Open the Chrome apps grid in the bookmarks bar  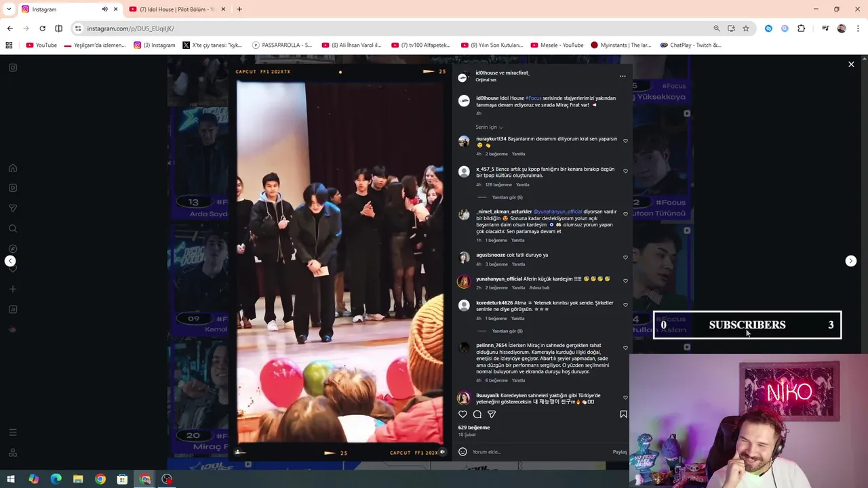9,45
